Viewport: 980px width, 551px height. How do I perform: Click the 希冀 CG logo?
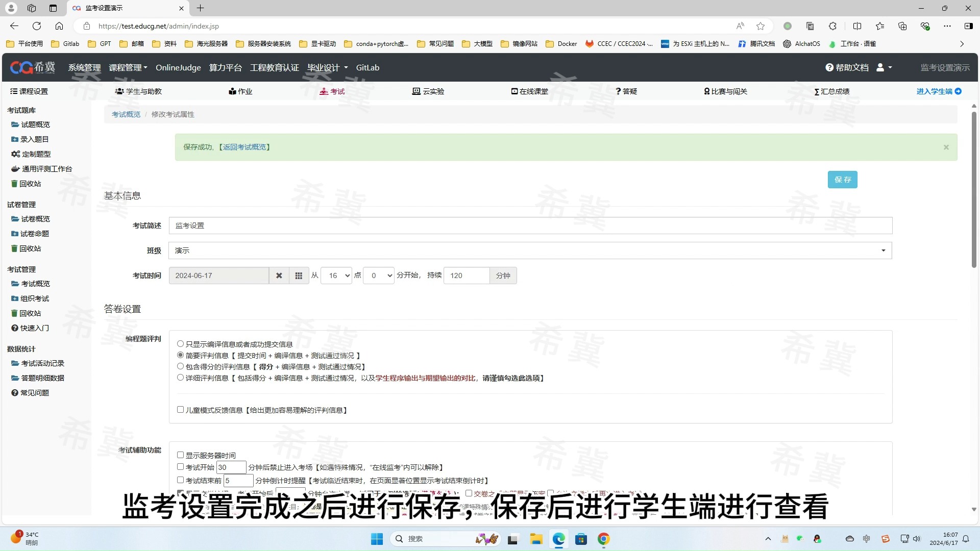point(33,67)
